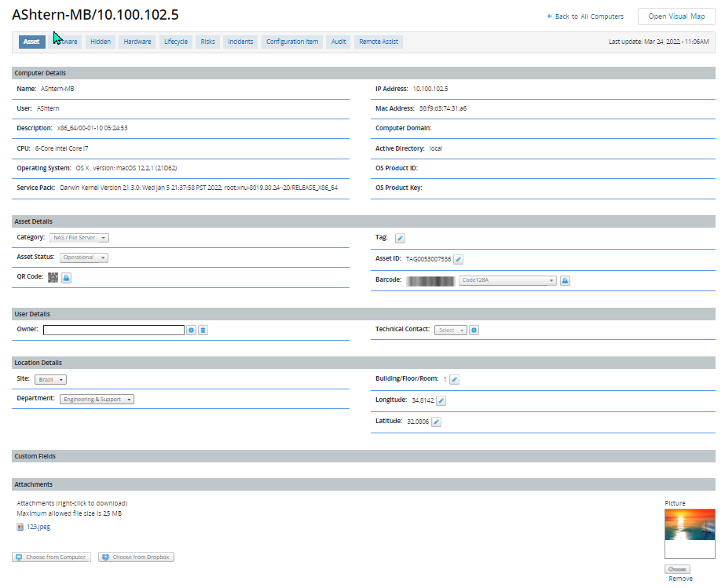Edit the Building/Floor/Room value
725x588 pixels.
[454, 379]
